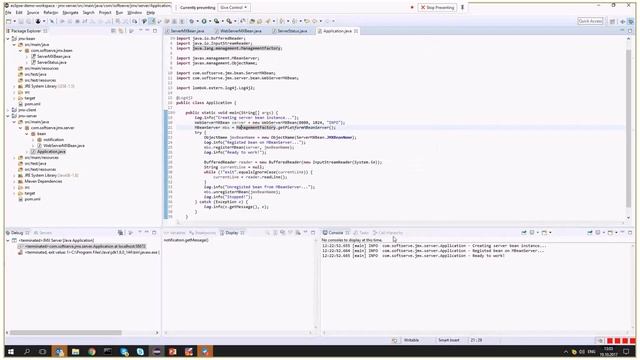
Task: Select the Servers tab beside Debug
Action: click(x=43, y=233)
